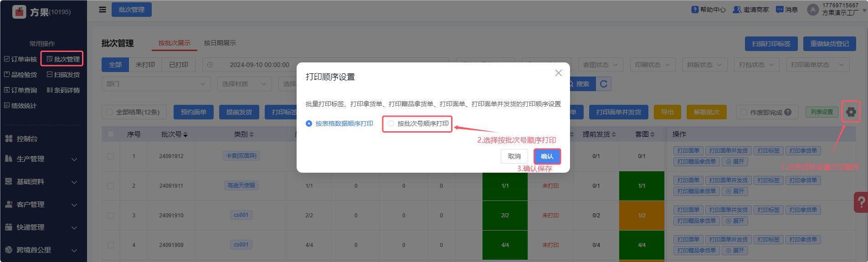Check the table header select-all checkbox
The image size is (868, 262).
(x=111, y=134)
